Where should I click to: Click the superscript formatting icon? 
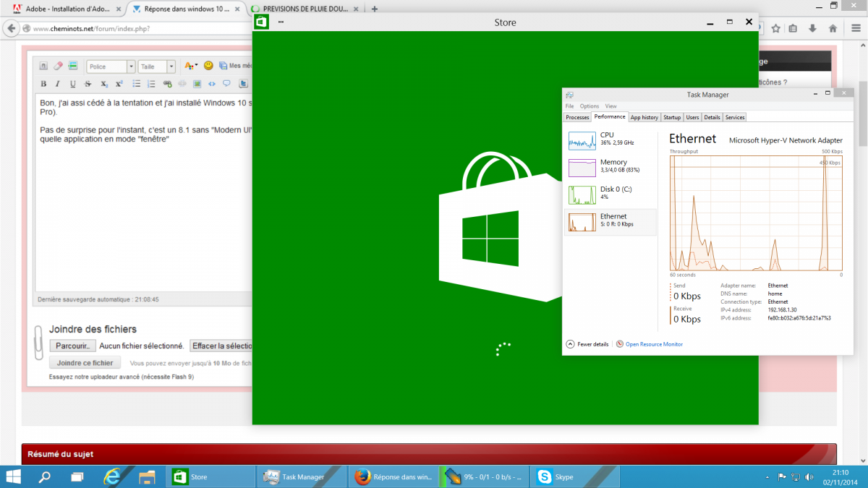[x=119, y=84]
